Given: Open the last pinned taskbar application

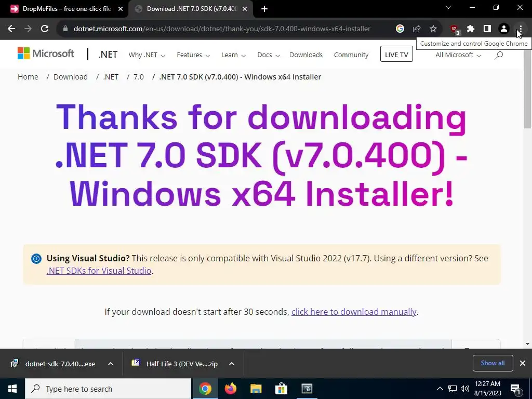Looking at the screenshot, I should [307, 389].
